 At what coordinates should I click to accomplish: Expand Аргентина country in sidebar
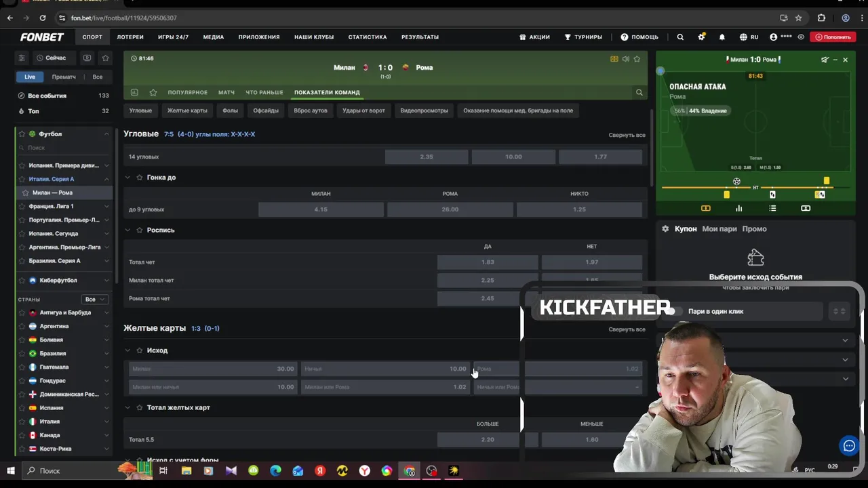[x=106, y=327]
